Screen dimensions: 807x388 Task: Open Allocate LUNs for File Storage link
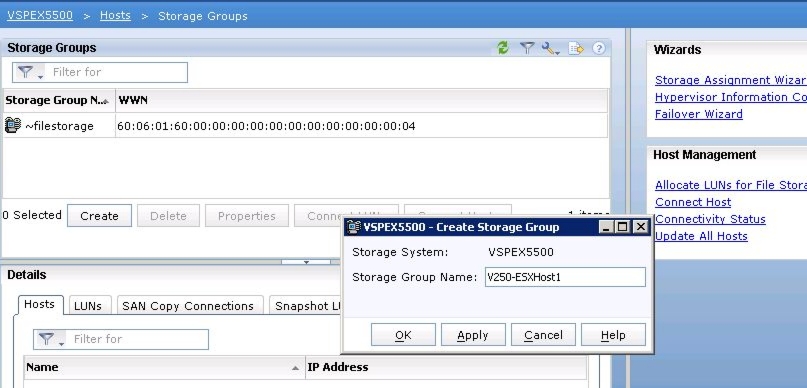[x=731, y=185]
